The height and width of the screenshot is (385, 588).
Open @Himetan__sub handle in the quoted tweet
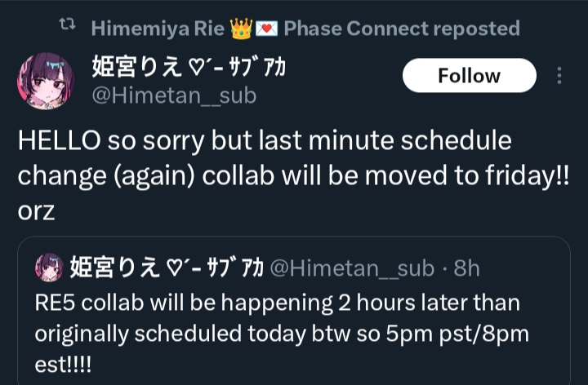coord(352,268)
